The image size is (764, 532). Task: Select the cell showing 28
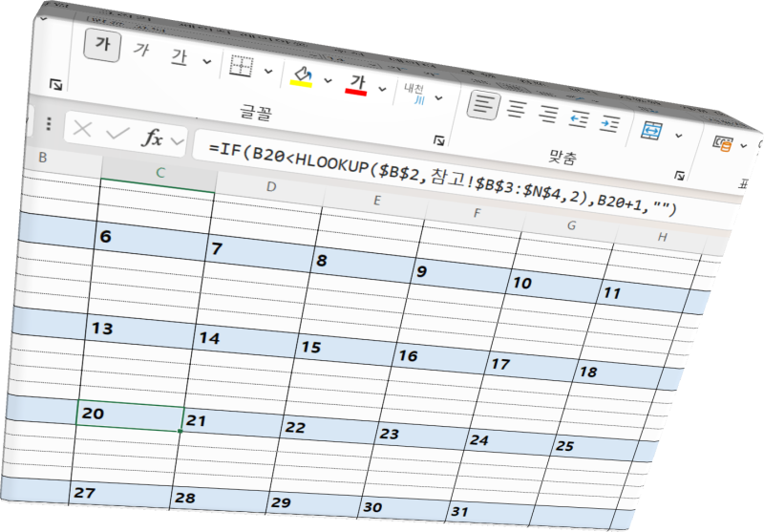[x=220, y=501]
